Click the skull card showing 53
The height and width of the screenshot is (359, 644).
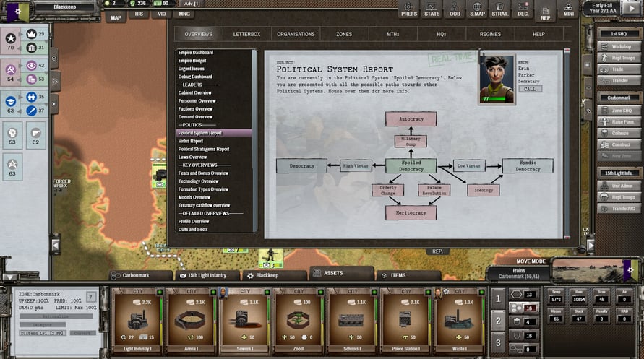(x=12, y=136)
